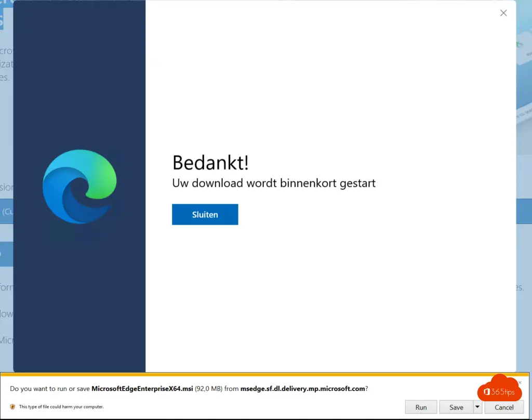
Task: Close the dialog with the X icon
Action: click(x=503, y=13)
